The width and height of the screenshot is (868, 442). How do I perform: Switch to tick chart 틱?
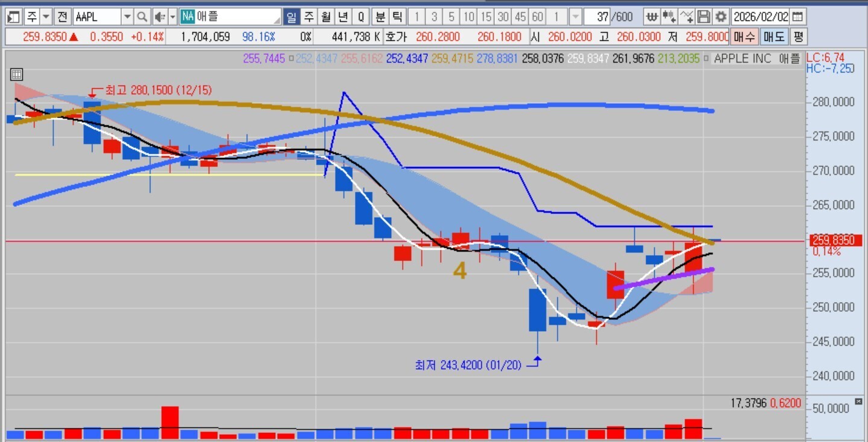coord(397,16)
